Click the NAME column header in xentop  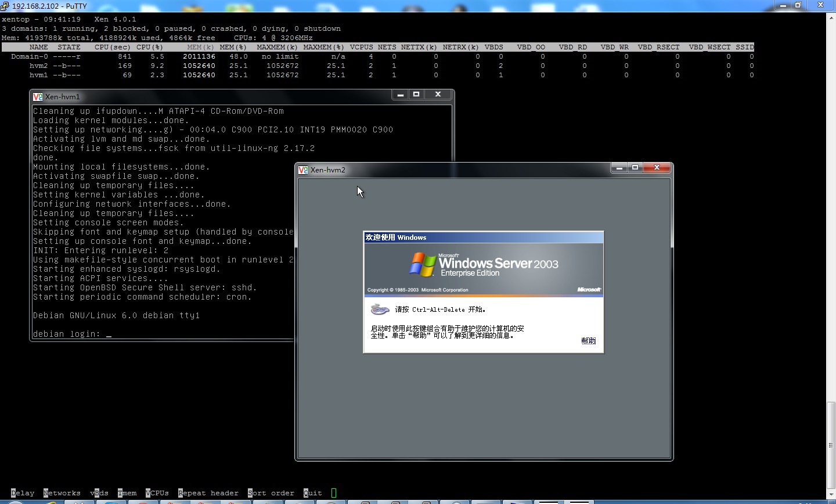(39, 47)
